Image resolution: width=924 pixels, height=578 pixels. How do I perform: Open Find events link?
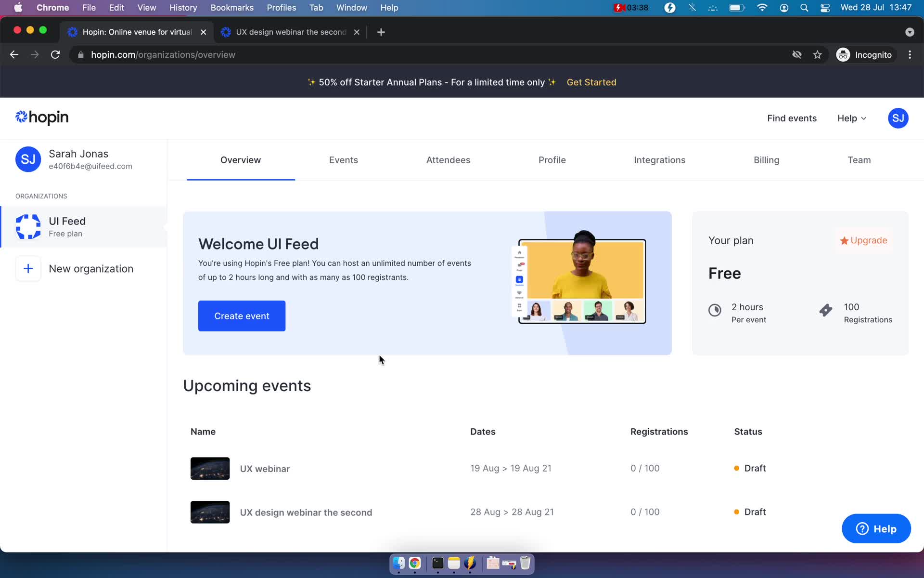tap(792, 118)
